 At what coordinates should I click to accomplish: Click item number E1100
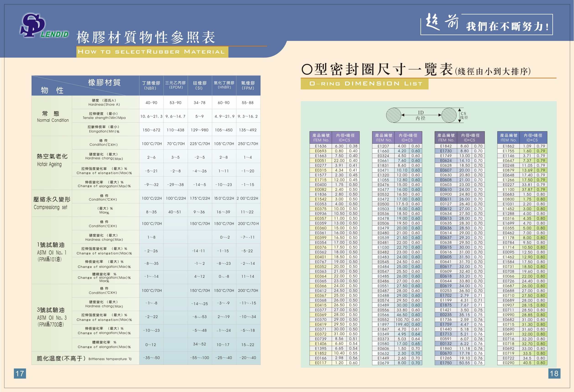tap(508, 189)
